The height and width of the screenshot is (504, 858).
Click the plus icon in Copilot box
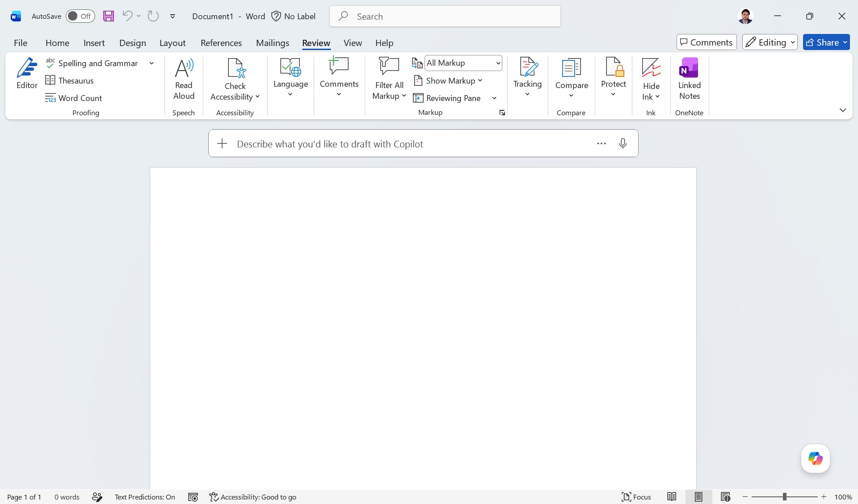[x=222, y=143]
